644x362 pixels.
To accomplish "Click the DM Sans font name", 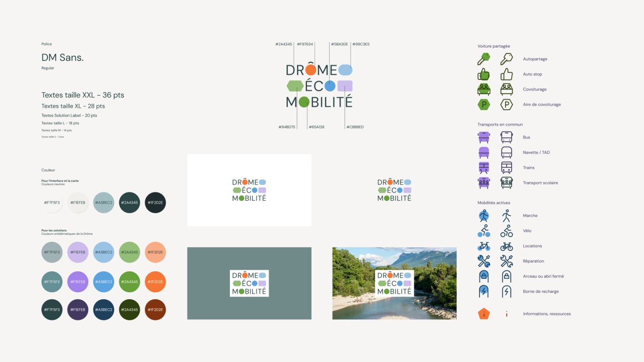I will 62,57.
